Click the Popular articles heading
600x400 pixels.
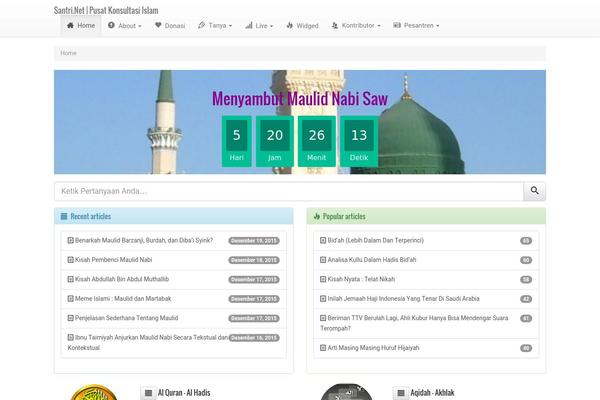click(344, 216)
